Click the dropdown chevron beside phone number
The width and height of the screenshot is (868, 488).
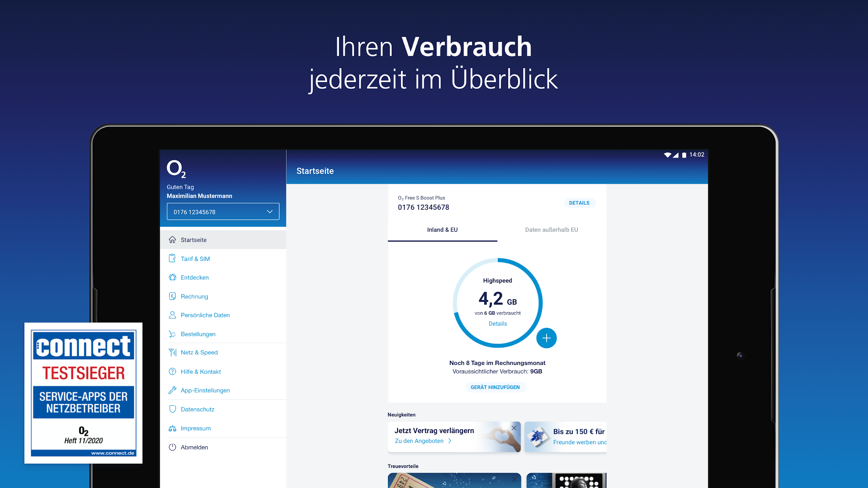point(270,212)
